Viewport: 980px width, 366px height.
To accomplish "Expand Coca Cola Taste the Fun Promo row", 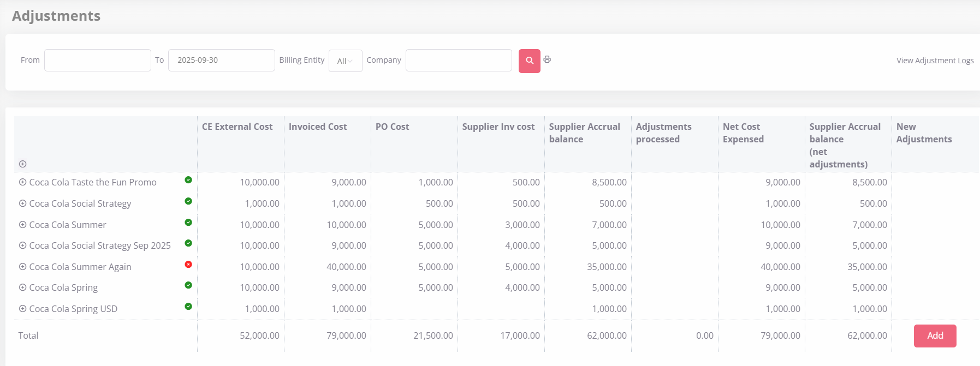I will pos(22,182).
